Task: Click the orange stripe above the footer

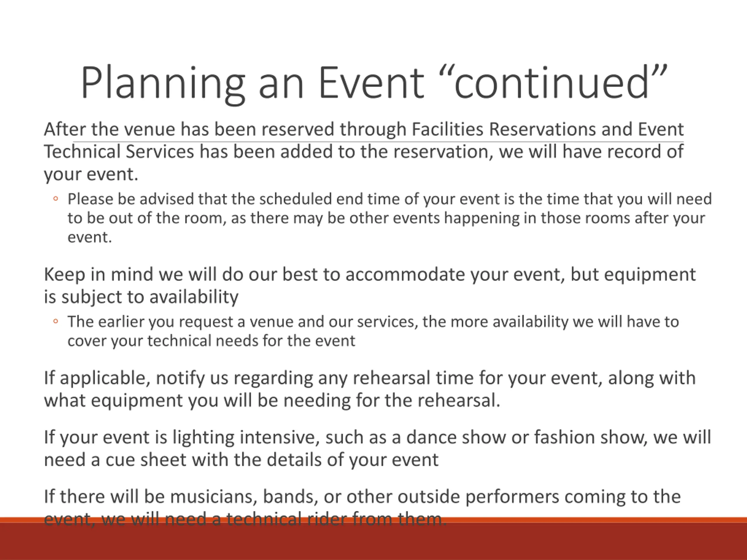Action: click(373, 520)
